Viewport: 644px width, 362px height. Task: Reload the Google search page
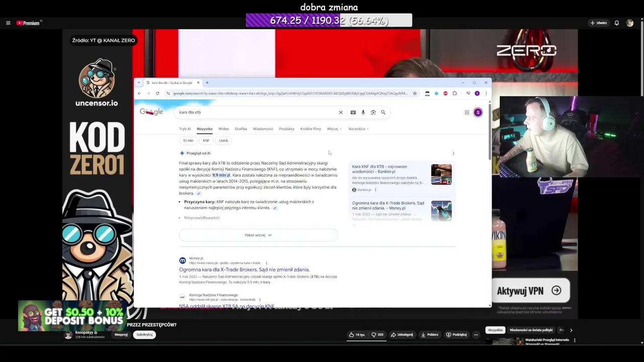pos(157,93)
